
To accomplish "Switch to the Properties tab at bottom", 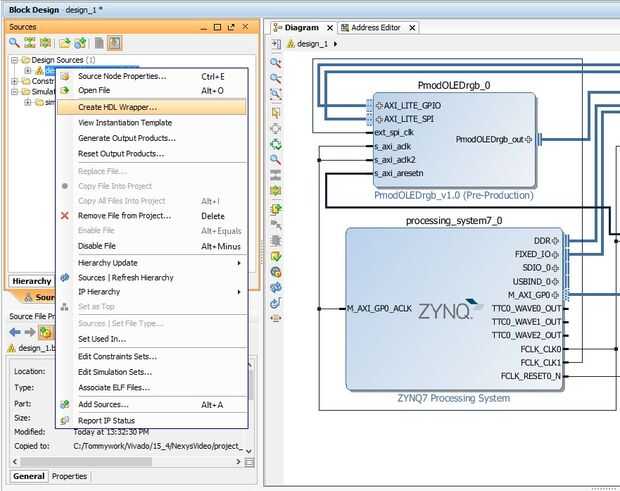I will [70, 476].
